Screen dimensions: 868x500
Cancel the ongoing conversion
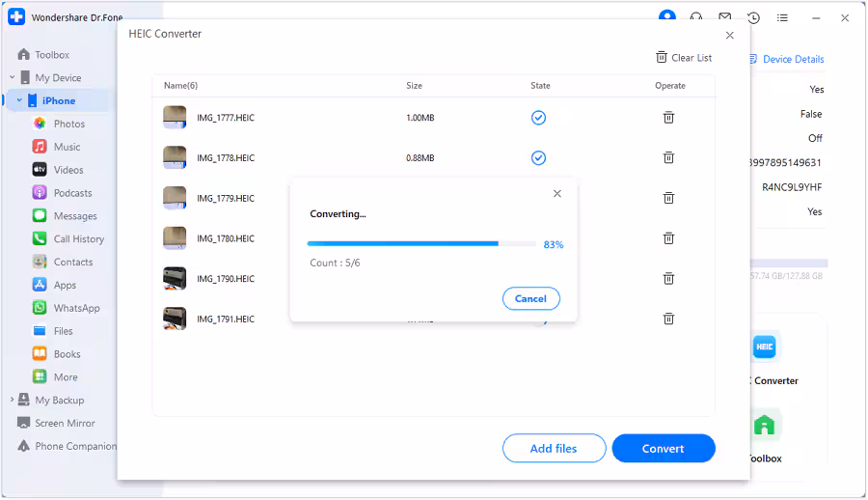[x=530, y=299]
